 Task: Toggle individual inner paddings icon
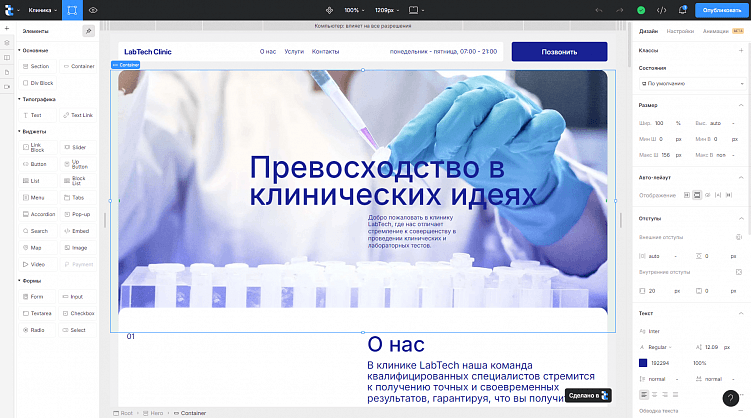tap(739, 272)
